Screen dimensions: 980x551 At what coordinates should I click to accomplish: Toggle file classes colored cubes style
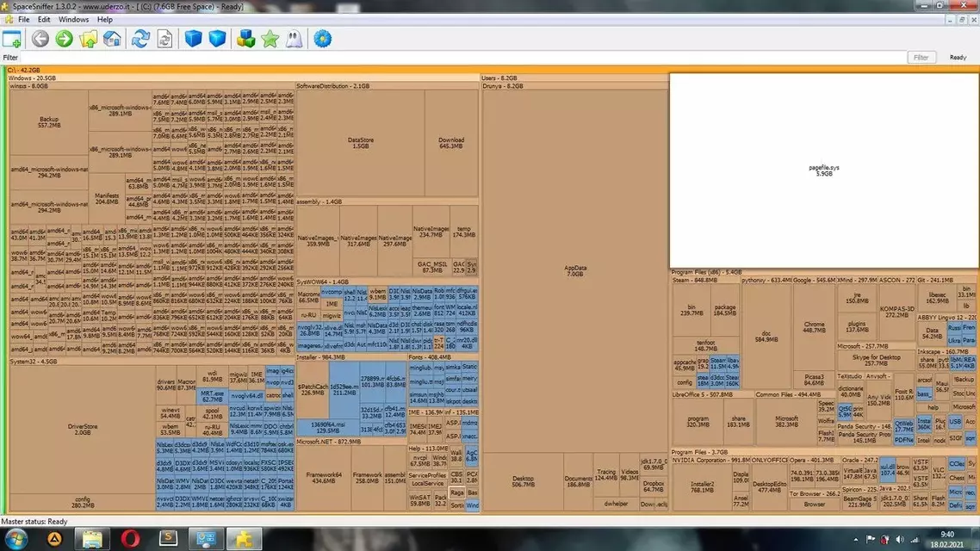(245, 39)
